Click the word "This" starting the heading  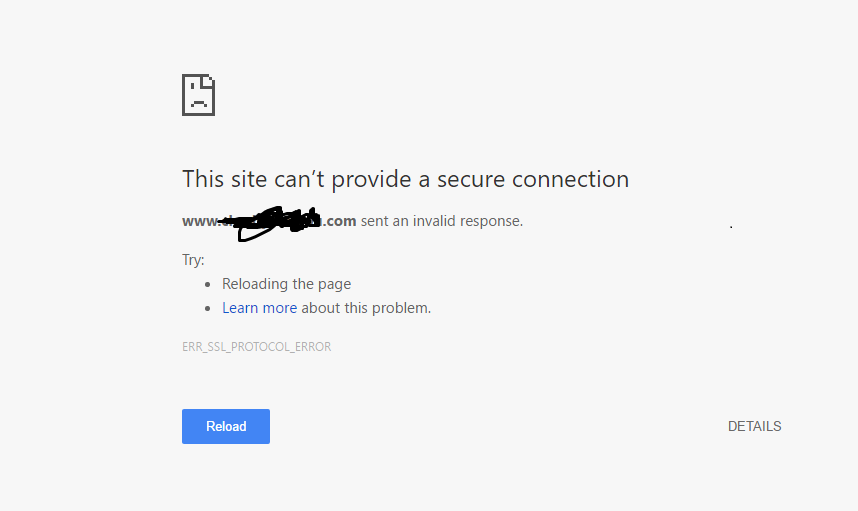[x=203, y=179]
